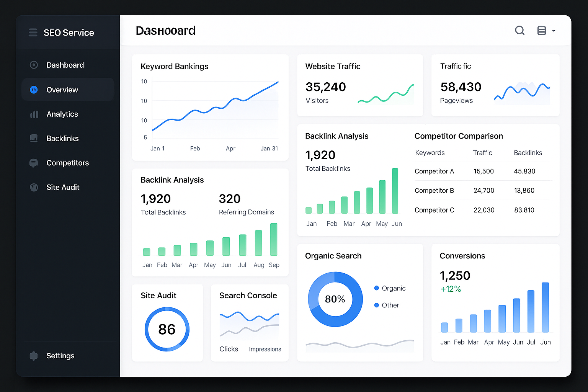The width and height of the screenshot is (588, 392).
Task: Click the Analytics bar chart icon
Action: point(34,114)
